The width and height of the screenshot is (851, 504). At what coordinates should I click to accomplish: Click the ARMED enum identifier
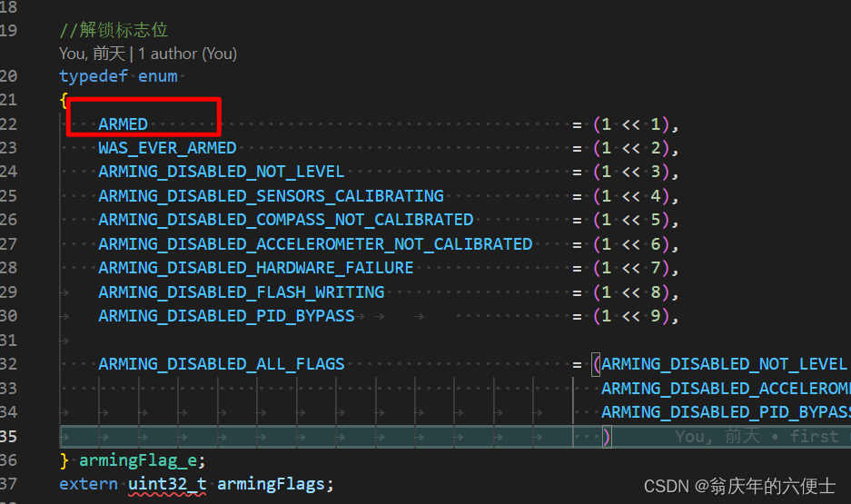pos(123,124)
